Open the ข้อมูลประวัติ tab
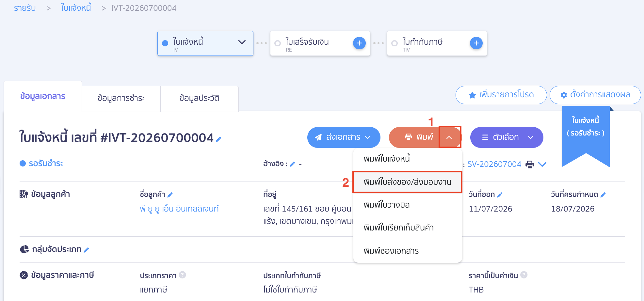The image size is (644, 301). tap(200, 99)
